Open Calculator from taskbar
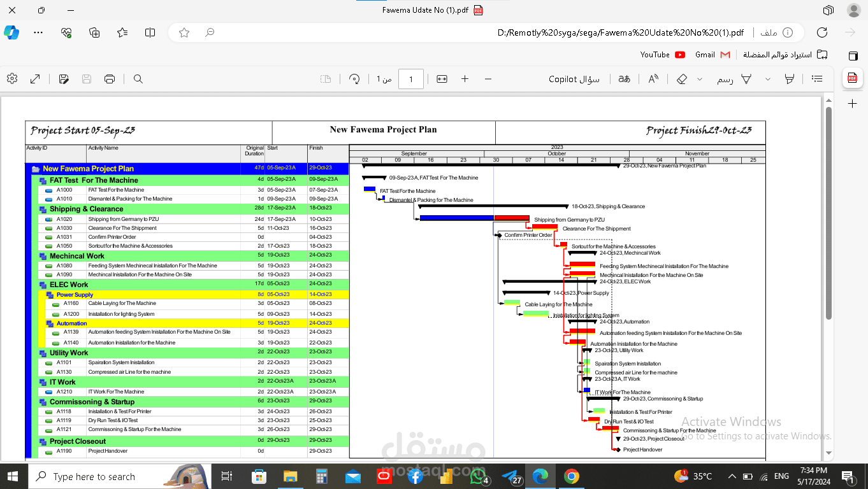The width and height of the screenshot is (868, 489). pyautogui.click(x=321, y=476)
